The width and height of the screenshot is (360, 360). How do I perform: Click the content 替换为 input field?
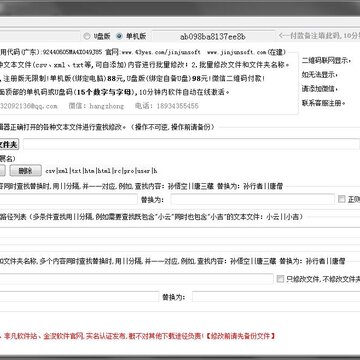[x=252, y=199]
